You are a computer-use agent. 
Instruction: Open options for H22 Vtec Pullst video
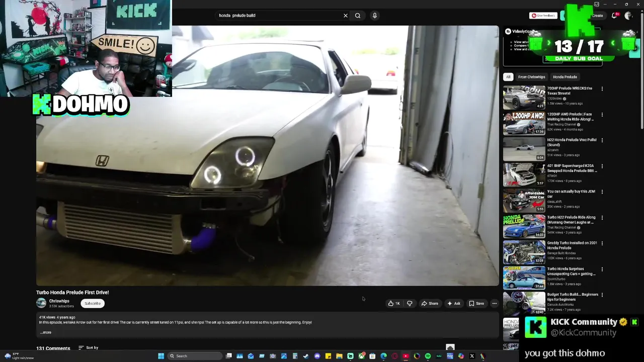(602, 140)
